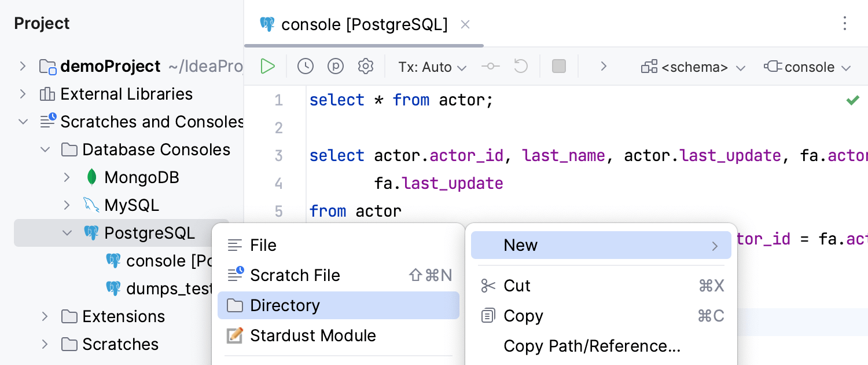Open console settings gear icon
The width and height of the screenshot is (868, 365).
(x=365, y=67)
